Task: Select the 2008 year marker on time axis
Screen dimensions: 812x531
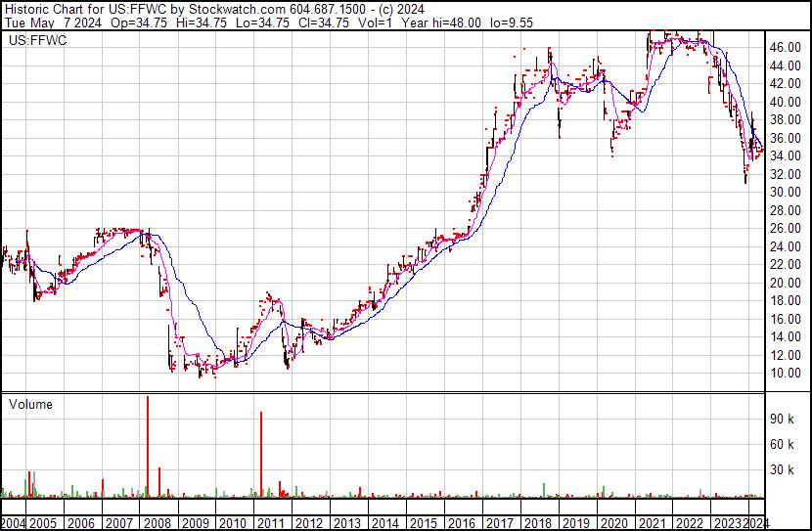Action: pyautogui.click(x=157, y=523)
